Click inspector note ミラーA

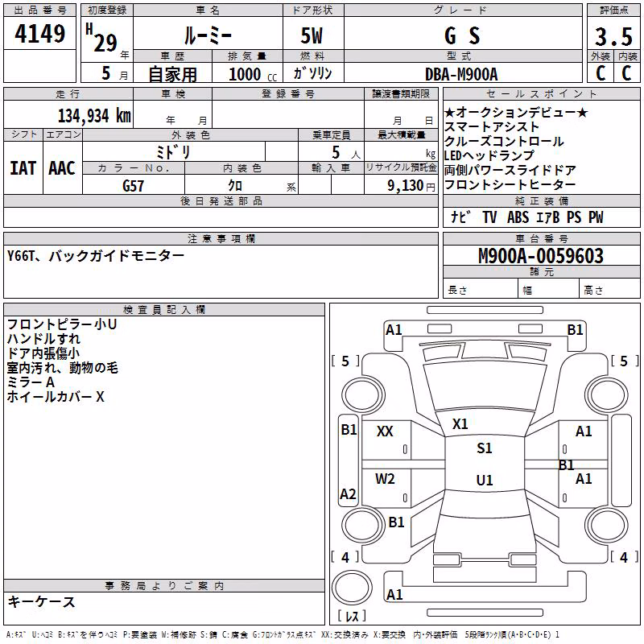(x=31, y=382)
